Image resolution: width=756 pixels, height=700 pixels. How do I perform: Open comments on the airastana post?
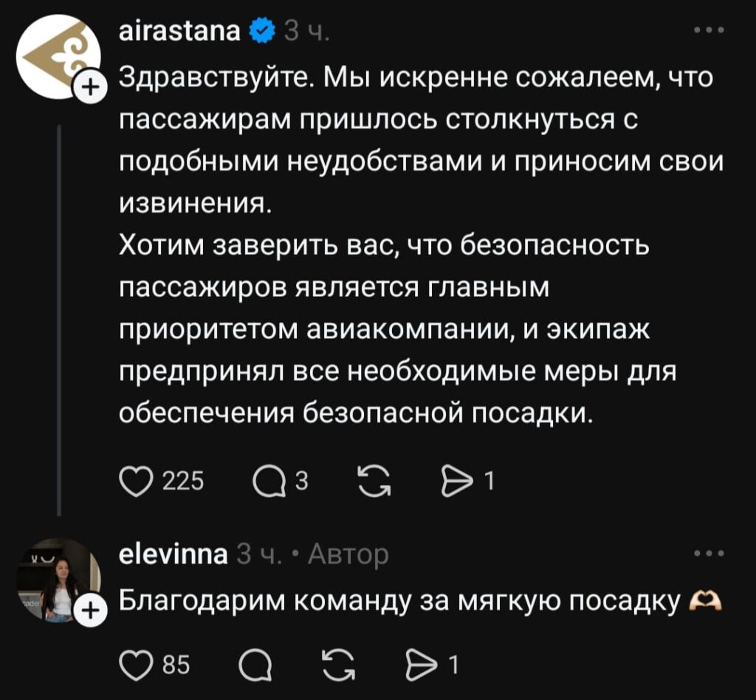[269, 481]
